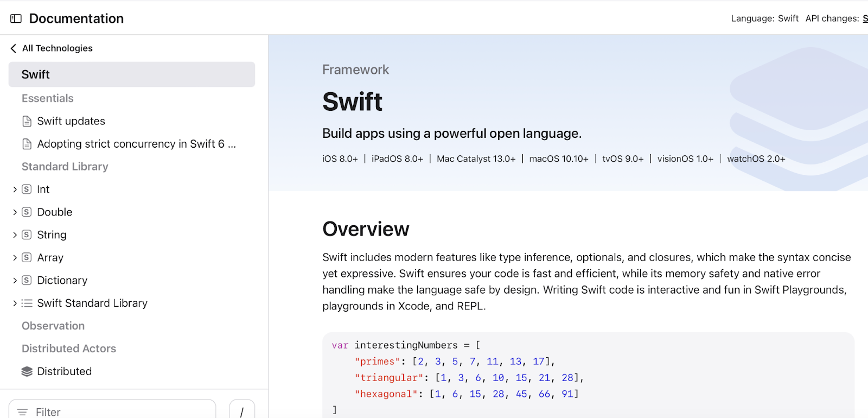The height and width of the screenshot is (418, 868).
Task: Click the large Swift page title
Action: click(x=353, y=102)
